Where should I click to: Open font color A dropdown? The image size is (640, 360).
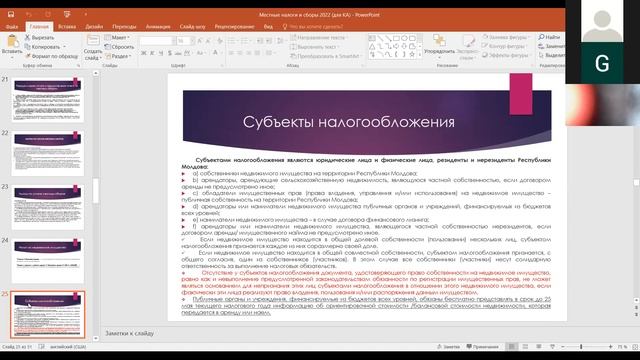(217, 53)
